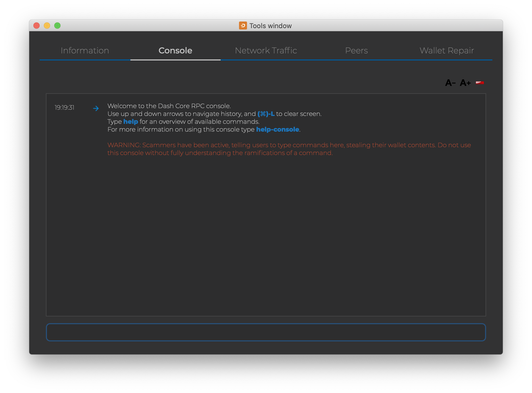This screenshot has height=393, width=532.
Task: Click the blue help command text
Action: 130,122
